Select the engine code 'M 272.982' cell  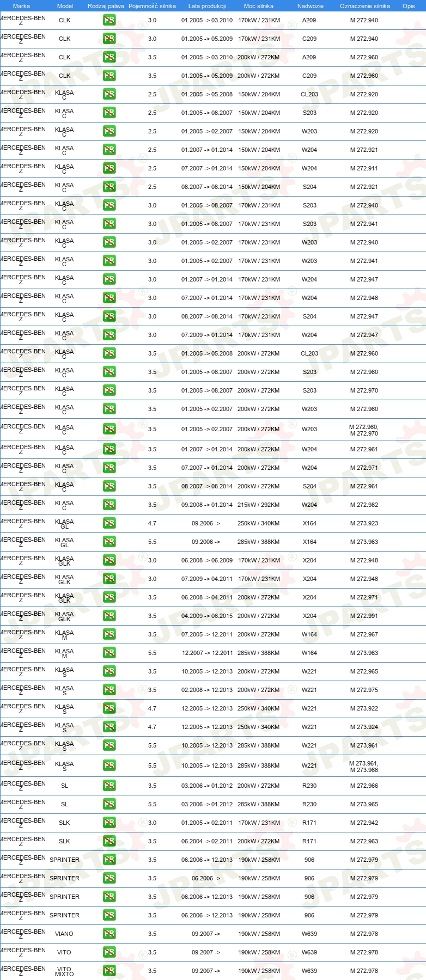[364, 505]
